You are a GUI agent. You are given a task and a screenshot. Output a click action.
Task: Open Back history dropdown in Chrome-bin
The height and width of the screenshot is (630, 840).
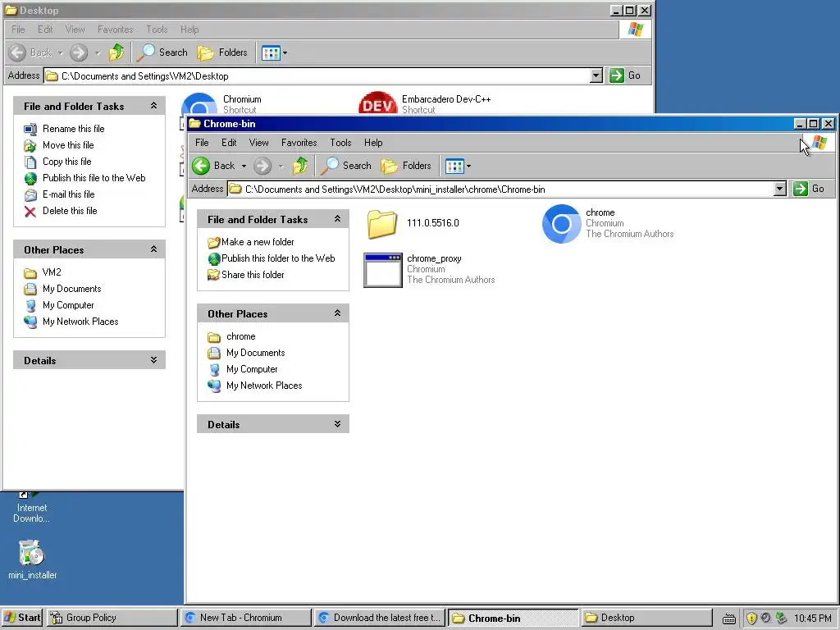tap(244, 166)
